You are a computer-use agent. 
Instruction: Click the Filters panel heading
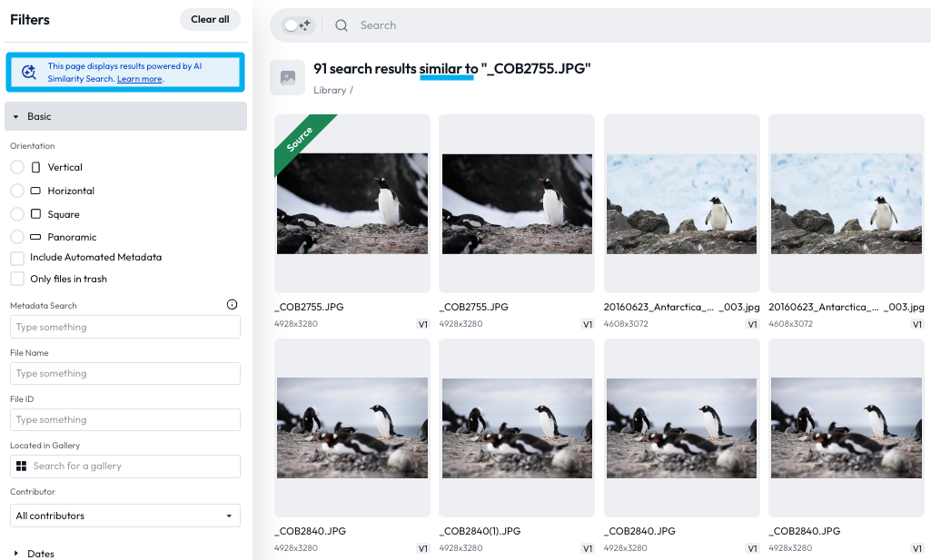[30, 20]
